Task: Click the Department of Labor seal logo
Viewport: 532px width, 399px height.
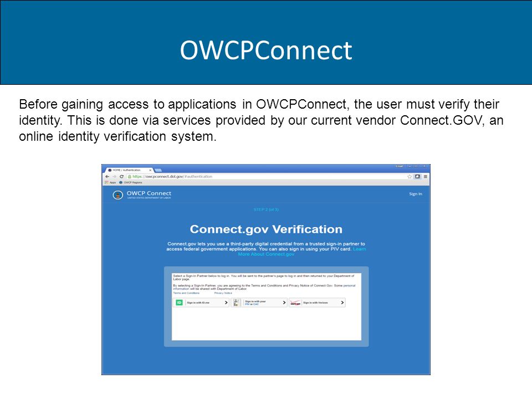Action: pos(117,195)
